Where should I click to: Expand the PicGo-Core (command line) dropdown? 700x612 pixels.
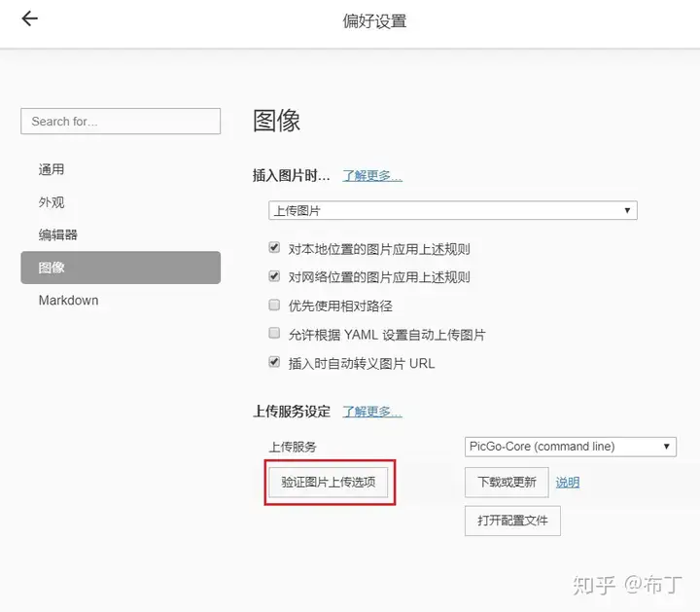point(571,447)
